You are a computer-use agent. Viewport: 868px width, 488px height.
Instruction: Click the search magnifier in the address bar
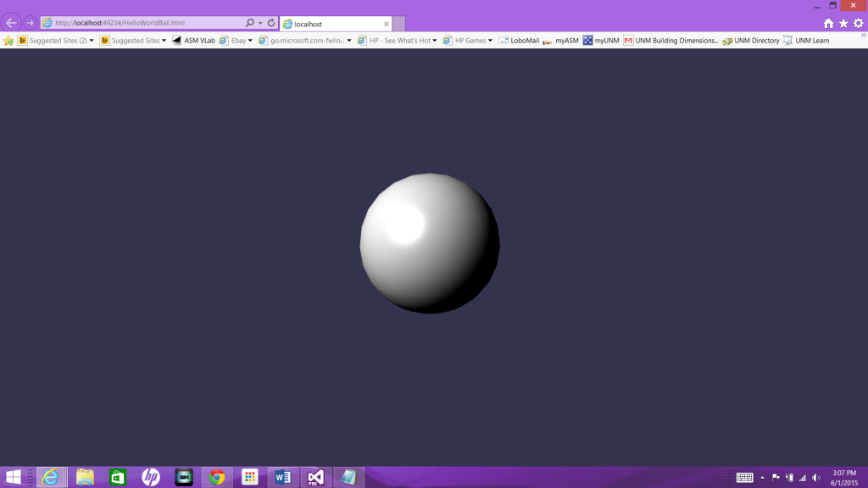click(249, 24)
